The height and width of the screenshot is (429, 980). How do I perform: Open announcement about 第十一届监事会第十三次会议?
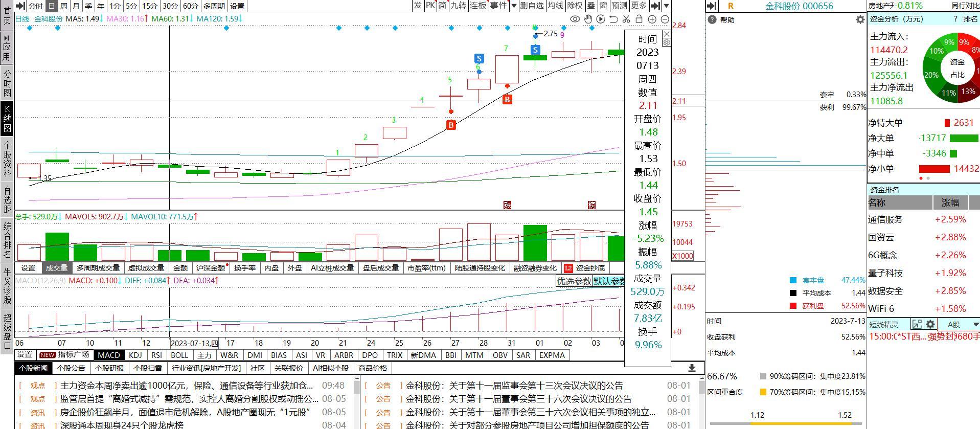coord(515,386)
